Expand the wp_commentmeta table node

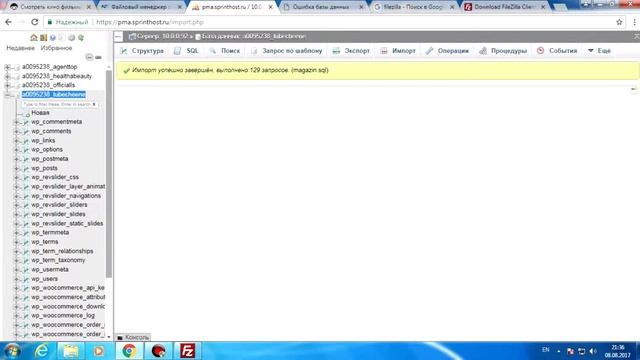pyautogui.click(x=16, y=122)
